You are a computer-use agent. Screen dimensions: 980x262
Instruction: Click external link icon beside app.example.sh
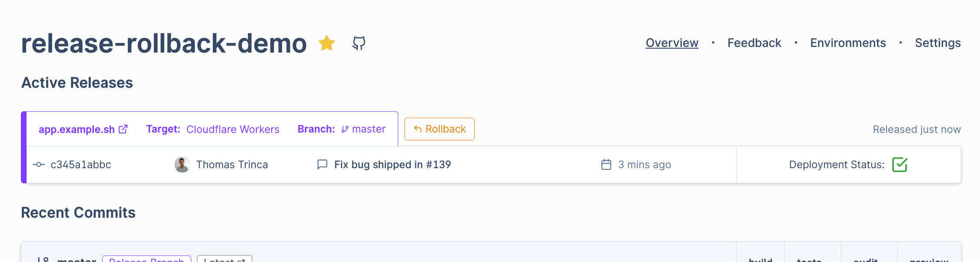click(x=123, y=129)
